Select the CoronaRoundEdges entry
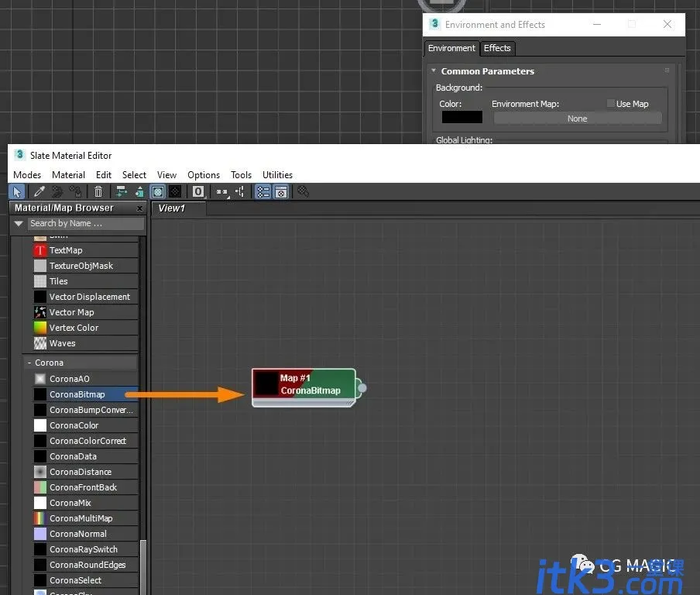The image size is (700, 595). tap(86, 565)
